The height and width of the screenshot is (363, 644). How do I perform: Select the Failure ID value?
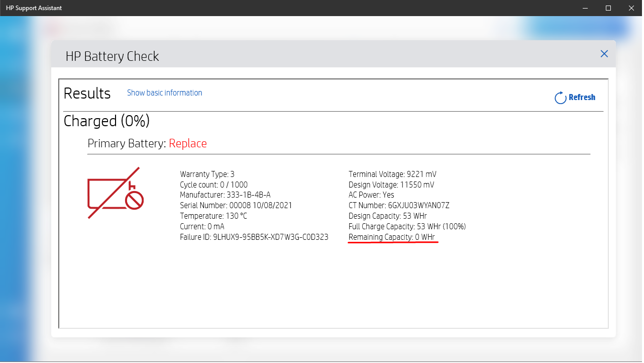(254, 237)
